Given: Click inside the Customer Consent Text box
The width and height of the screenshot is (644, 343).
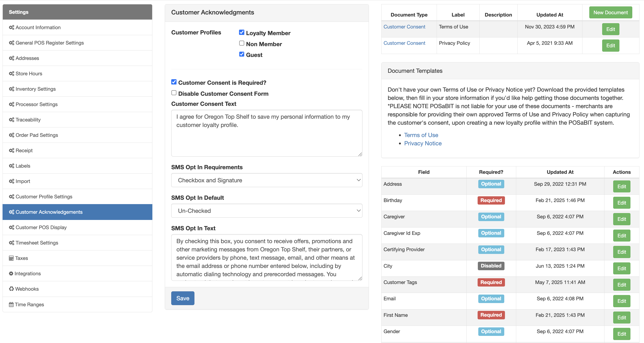Looking at the screenshot, I should 267,133.
